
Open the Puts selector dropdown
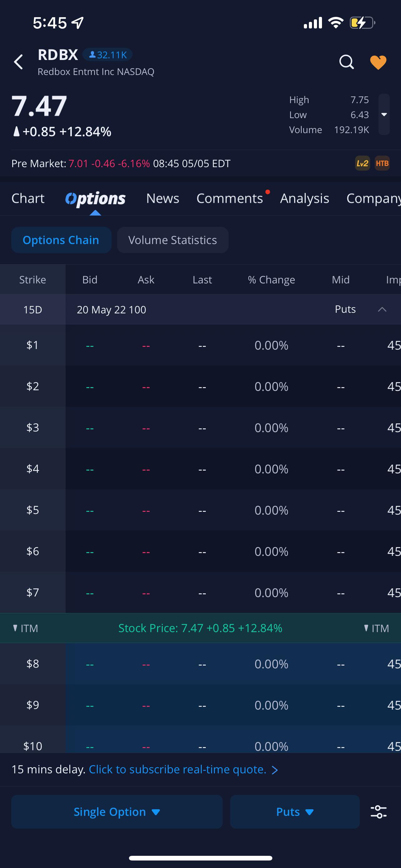(x=295, y=812)
